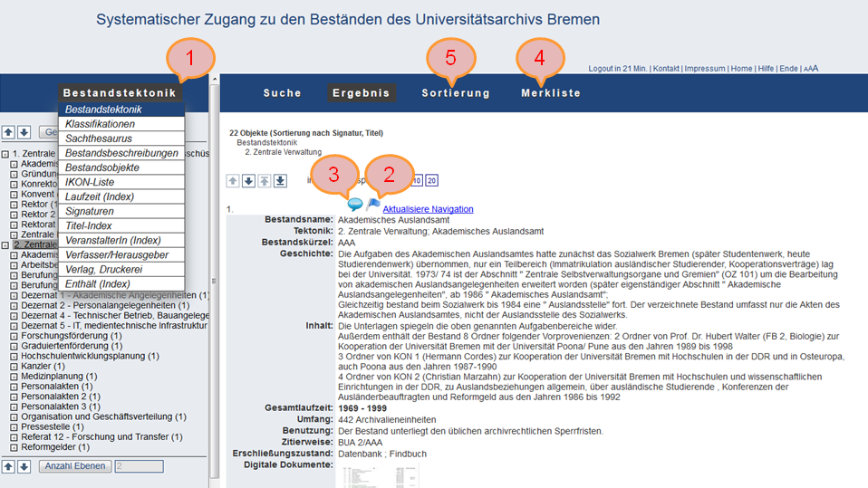Click the down arrow at tree panel top

pos(24,132)
